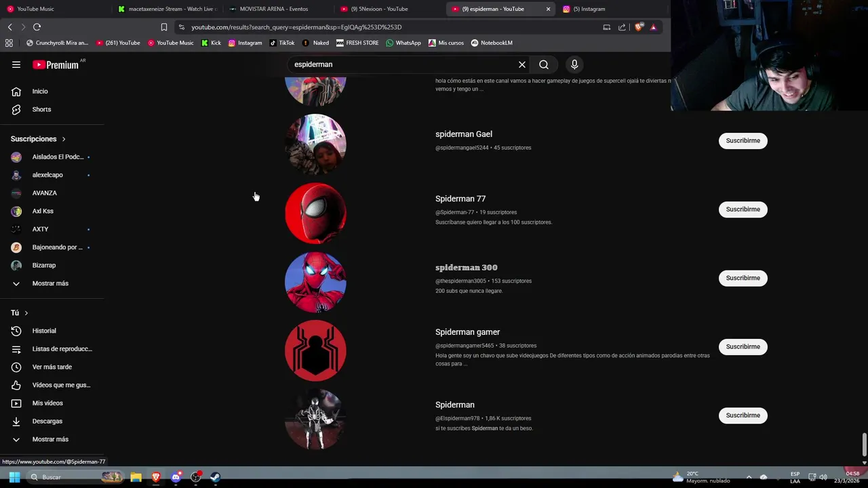
Task: Expand Mostrar más under Tú section
Action: [50, 439]
